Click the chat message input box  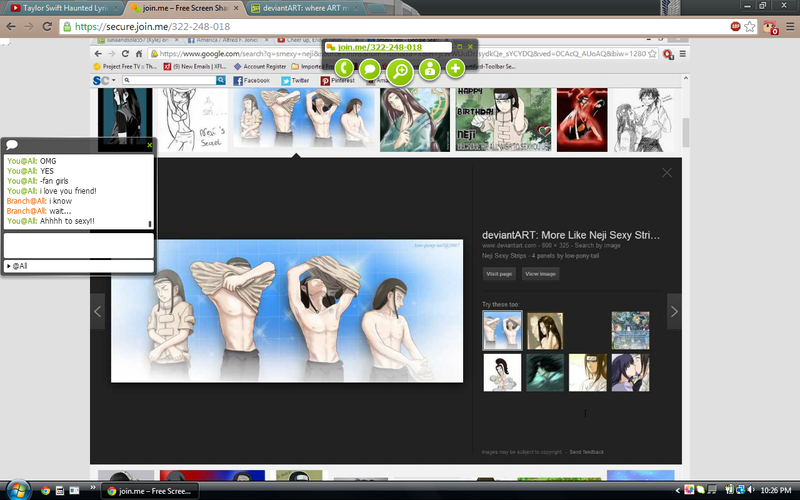coord(79,245)
